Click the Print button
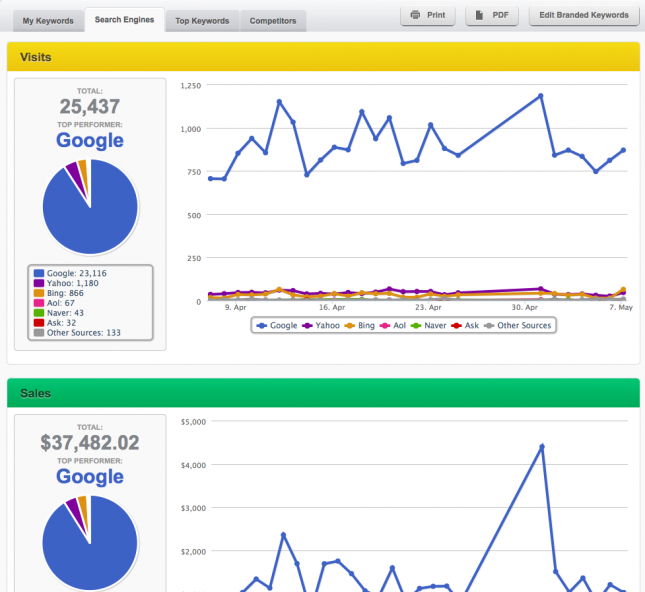The width and height of the screenshot is (645, 592). pyautogui.click(x=428, y=15)
